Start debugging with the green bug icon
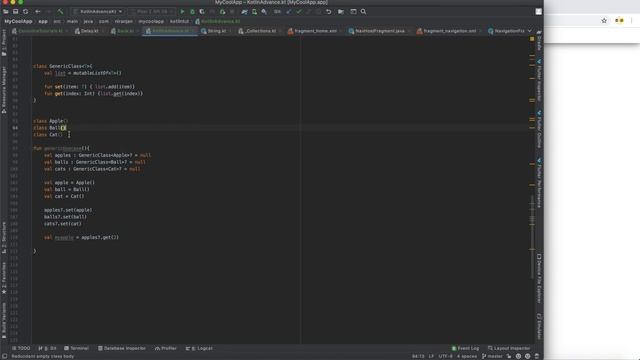The width and height of the screenshot is (640, 360). pyautogui.click(x=192, y=12)
